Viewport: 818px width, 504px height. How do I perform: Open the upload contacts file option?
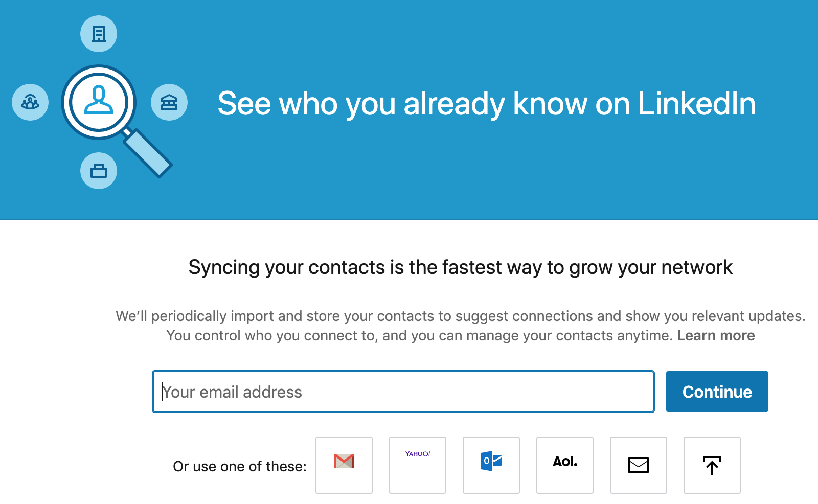pyautogui.click(x=712, y=465)
